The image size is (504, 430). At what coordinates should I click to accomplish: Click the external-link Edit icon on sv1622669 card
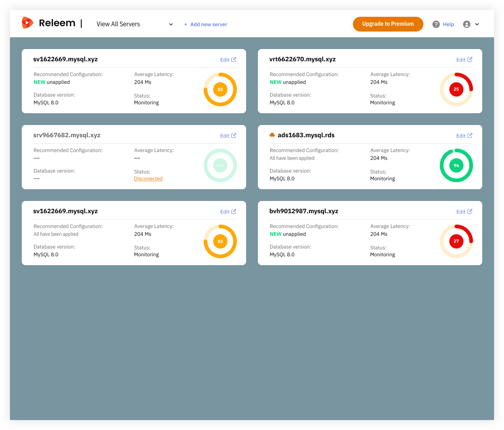[x=234, y=59]
